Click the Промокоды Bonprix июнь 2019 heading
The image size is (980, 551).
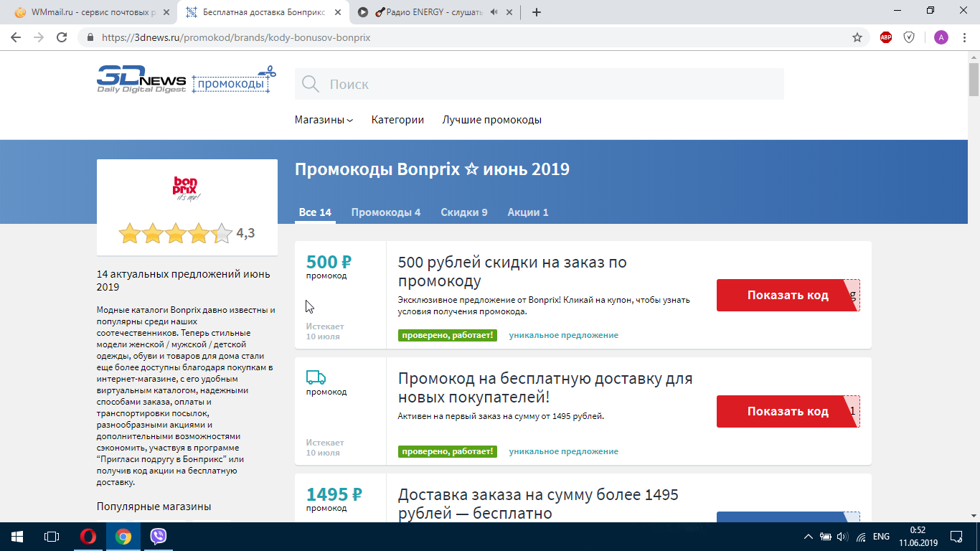pyautogui.click(x=432, y=170)
